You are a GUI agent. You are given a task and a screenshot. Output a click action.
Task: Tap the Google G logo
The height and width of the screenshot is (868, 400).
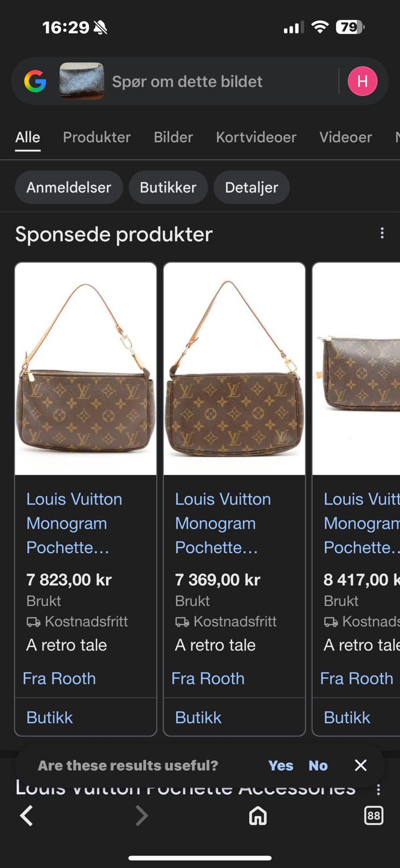point(36,81)
